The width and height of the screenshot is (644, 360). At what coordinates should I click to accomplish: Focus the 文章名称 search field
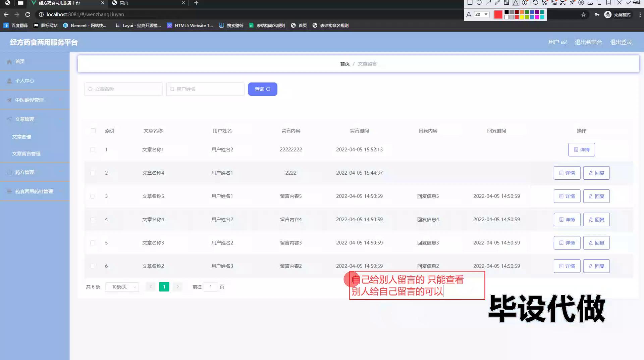coord(123,89)
